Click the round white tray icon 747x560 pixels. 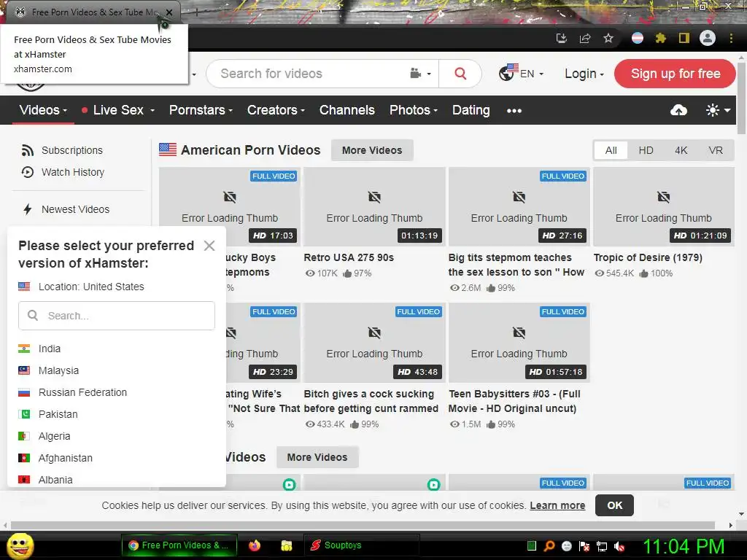click(566, 545)
